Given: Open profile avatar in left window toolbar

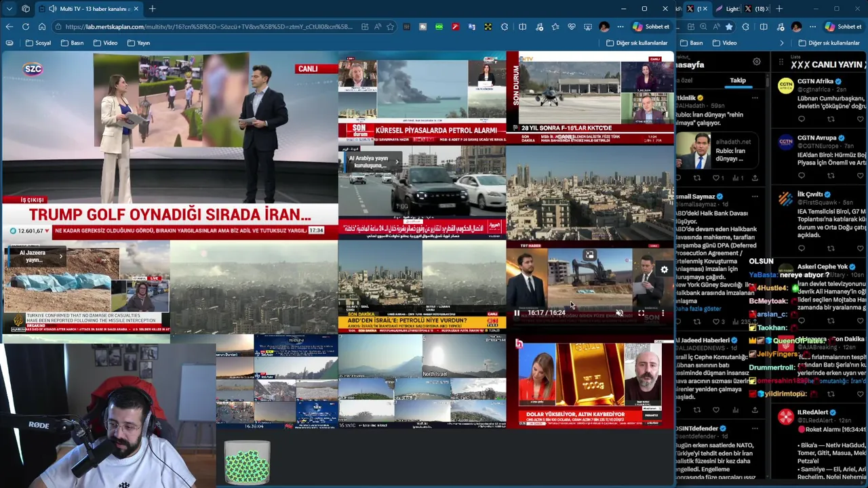Looking at the screenshot, I should [x=604, y=26].
